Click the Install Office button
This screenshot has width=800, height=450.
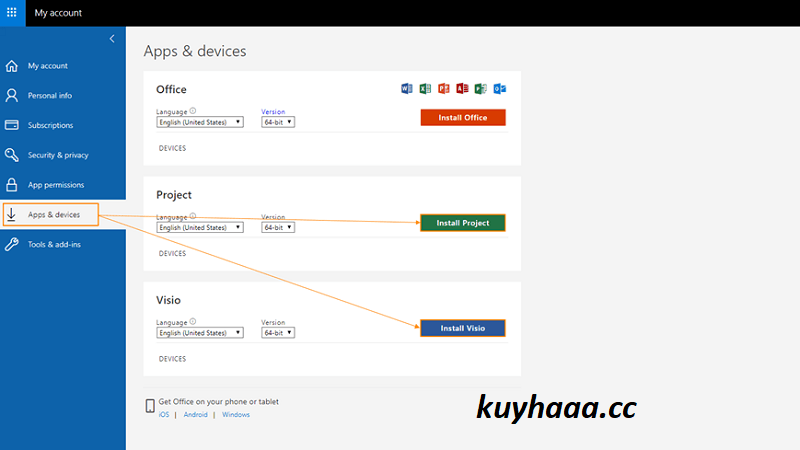(x=463, y=117)
